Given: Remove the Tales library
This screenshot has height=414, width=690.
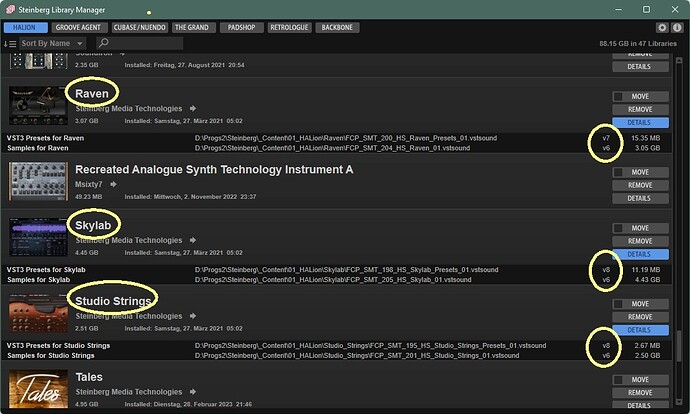Looking at the screenshot, I should click(x=640, y=392).
